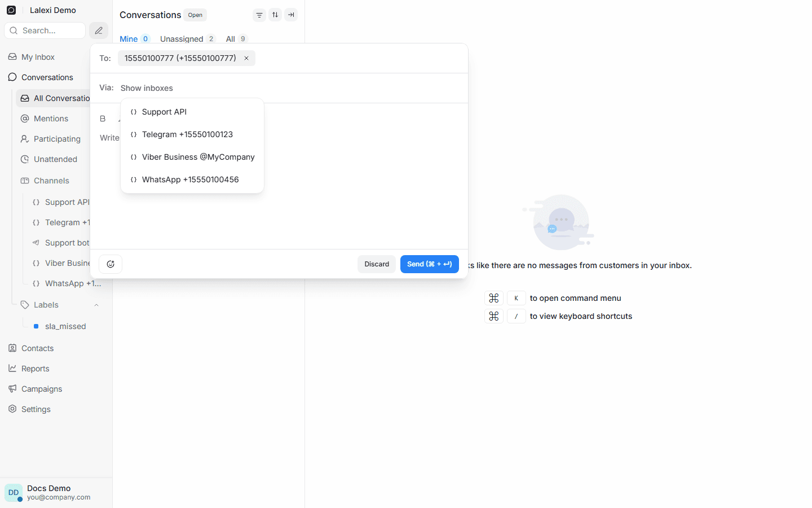The width and height of the screenshot is (812, 508).
Task: Send the composed message
Action: [430, 264]
